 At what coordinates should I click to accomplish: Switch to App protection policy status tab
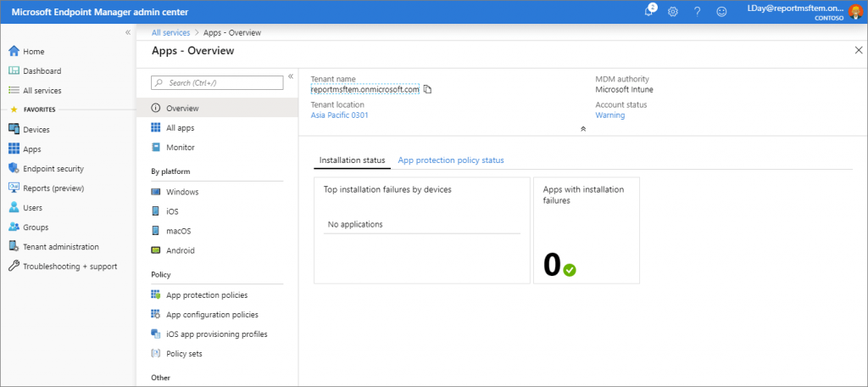(x=451, y=160)
